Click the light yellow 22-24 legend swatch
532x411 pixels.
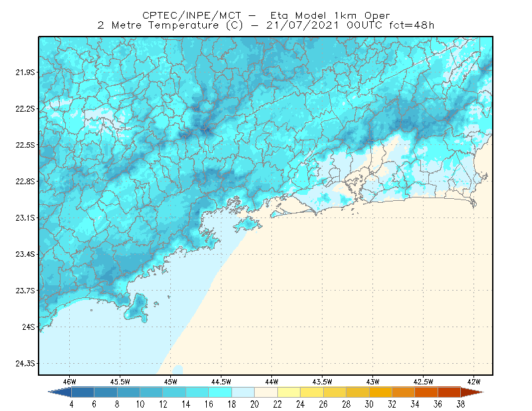pyautogui.click(x=289, y=392)
